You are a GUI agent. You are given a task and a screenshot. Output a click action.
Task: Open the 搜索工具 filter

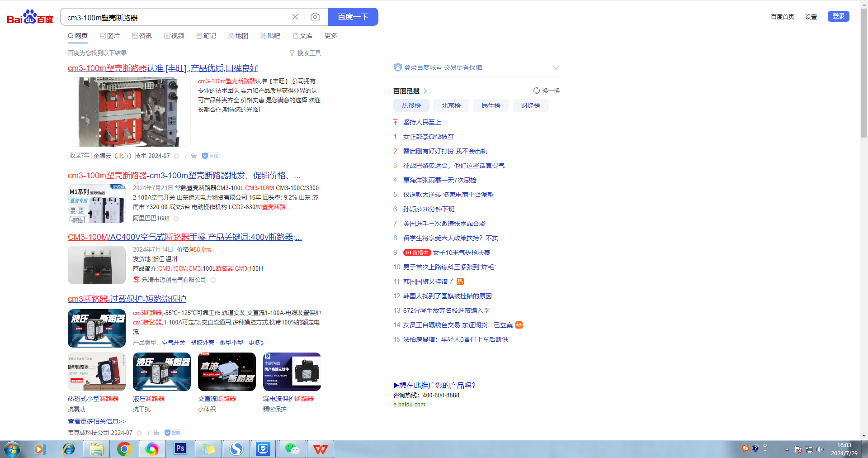click(x=305, y=53)
